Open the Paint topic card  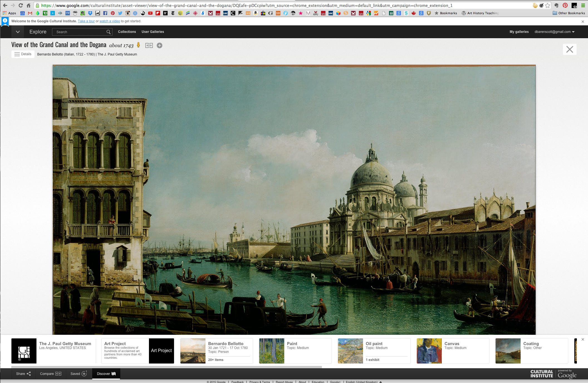pyautogui.click(x=295, y=351)
